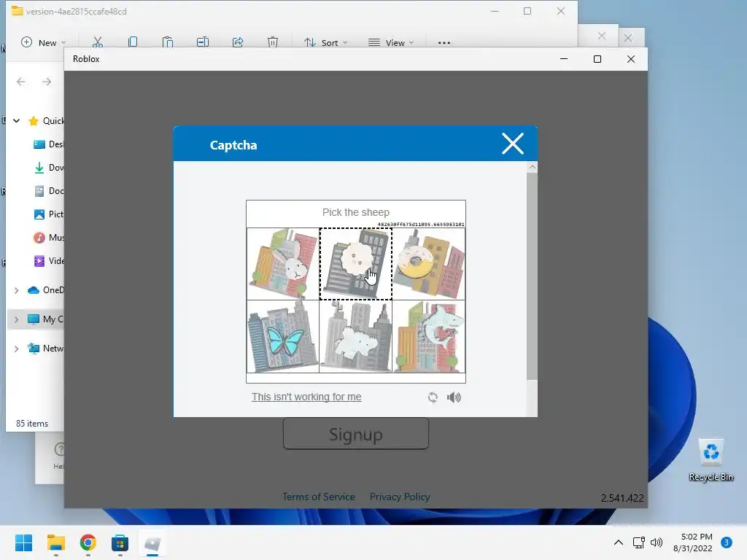Collapse the Quick access tree node
The height and width of the screenshot is (560, 747).
[x=16, y=121]
